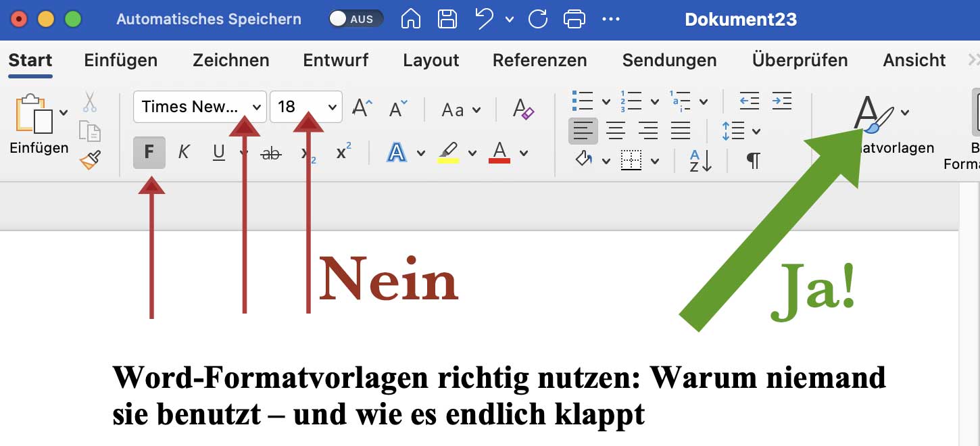Click the Home icon in title bar
This screenshot has height=446, width=980.
tap(411, 19)
